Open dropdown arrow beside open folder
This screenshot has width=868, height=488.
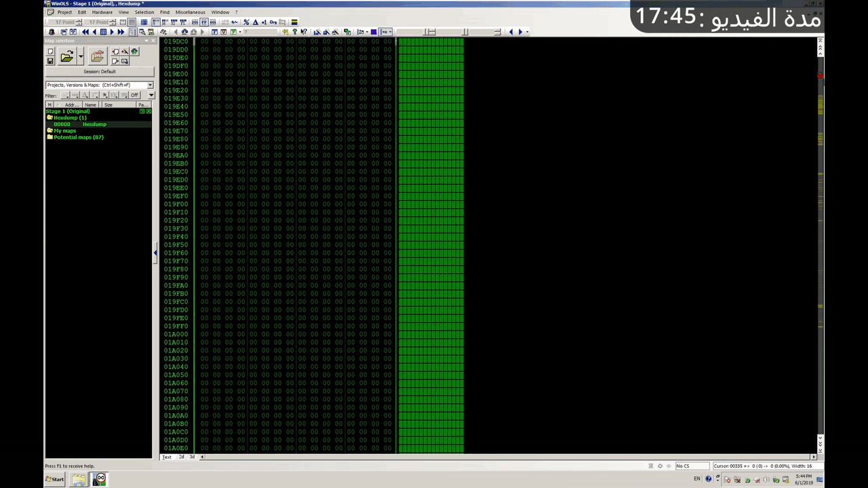(x=81, y=57)
